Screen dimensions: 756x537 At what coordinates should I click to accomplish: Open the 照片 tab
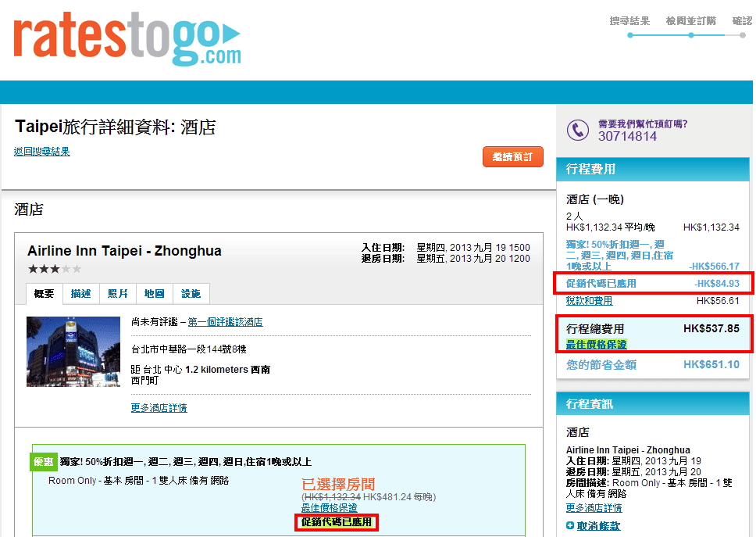(118, 294)
